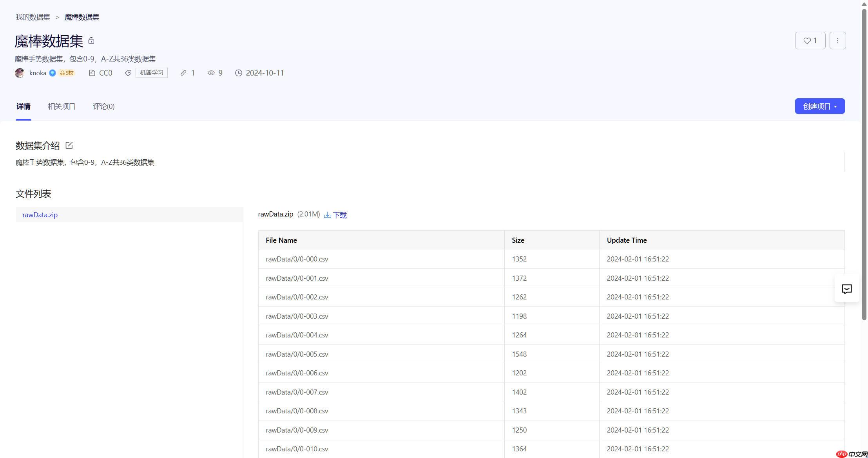Click the blue verified badge near knoka

click(x=53, y=73)
